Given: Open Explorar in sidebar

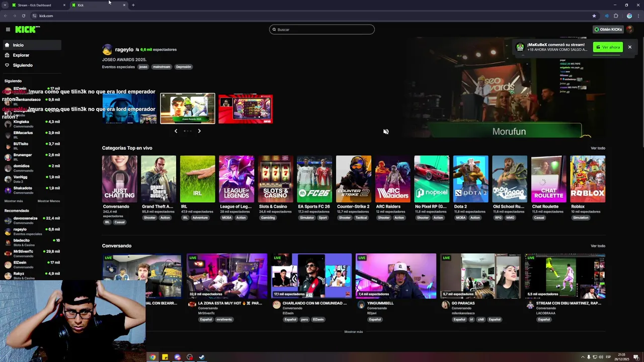Looking at the screenshot, I should pyautogui.click(x=32, y=55).
